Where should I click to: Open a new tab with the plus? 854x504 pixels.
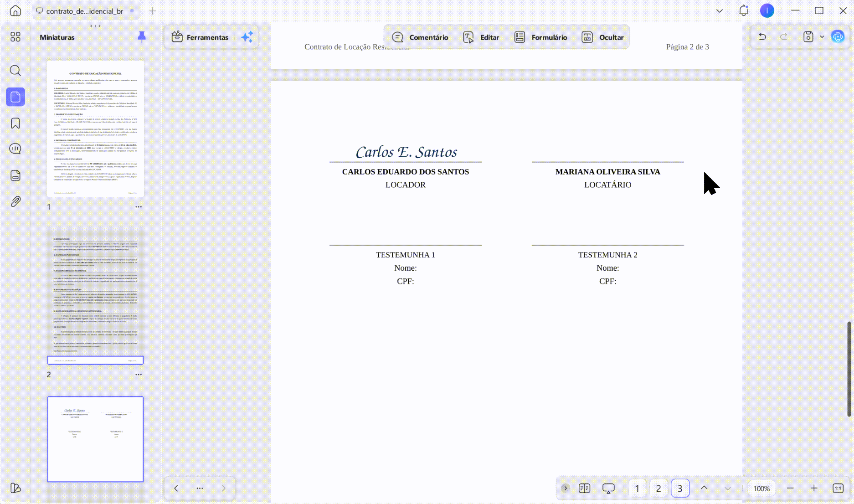[x=153, y=10]
